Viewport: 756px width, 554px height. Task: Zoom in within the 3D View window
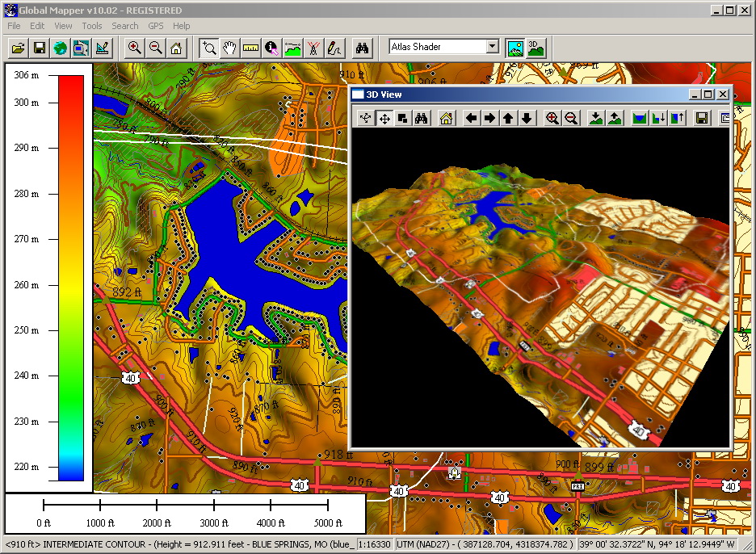552,117
